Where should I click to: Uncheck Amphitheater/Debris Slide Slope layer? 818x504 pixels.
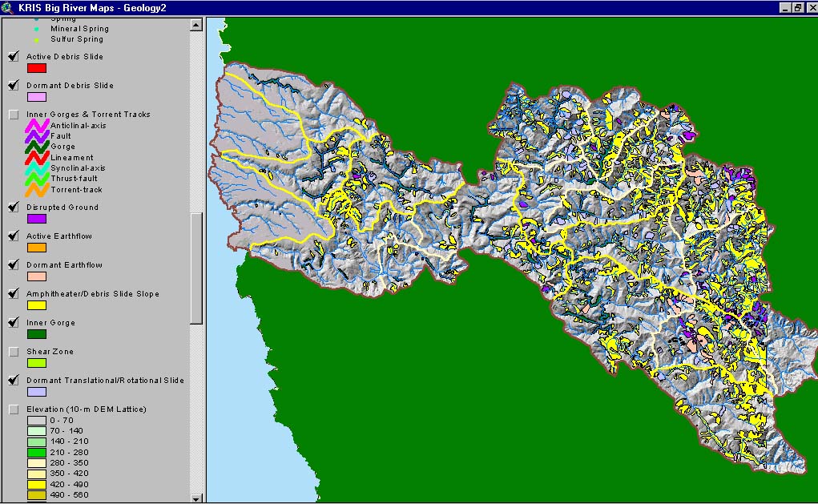coord(14,294)
